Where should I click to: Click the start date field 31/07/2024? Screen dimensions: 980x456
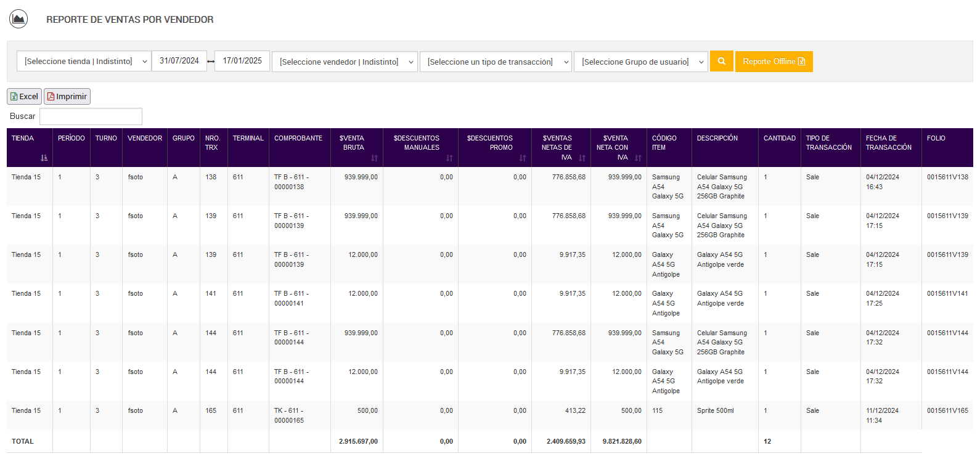point(179,61)
